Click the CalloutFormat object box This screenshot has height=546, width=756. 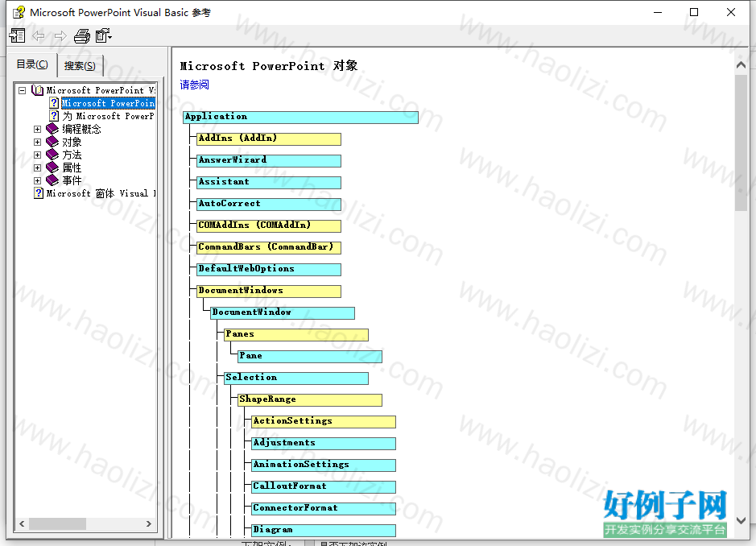[324, 486]
